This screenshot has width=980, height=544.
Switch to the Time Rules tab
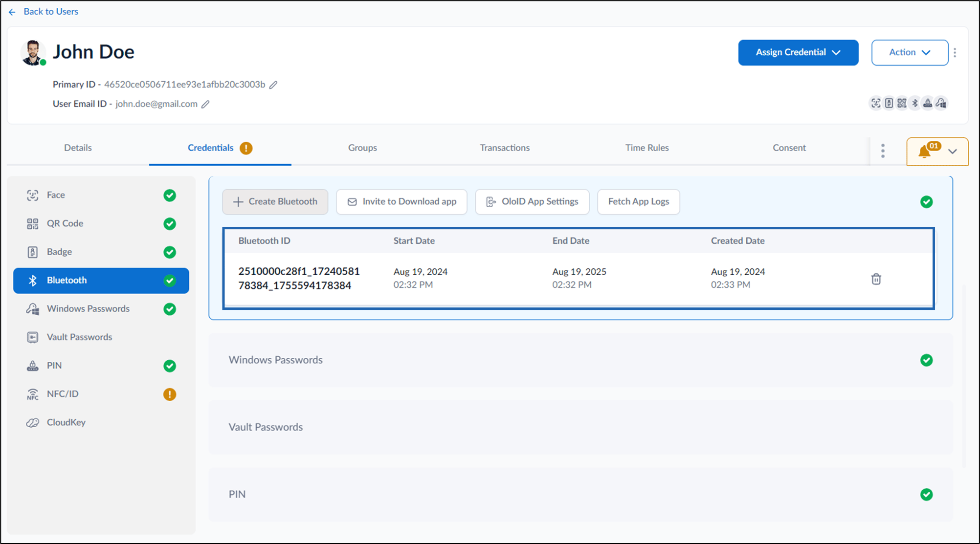tap(646, 148)
